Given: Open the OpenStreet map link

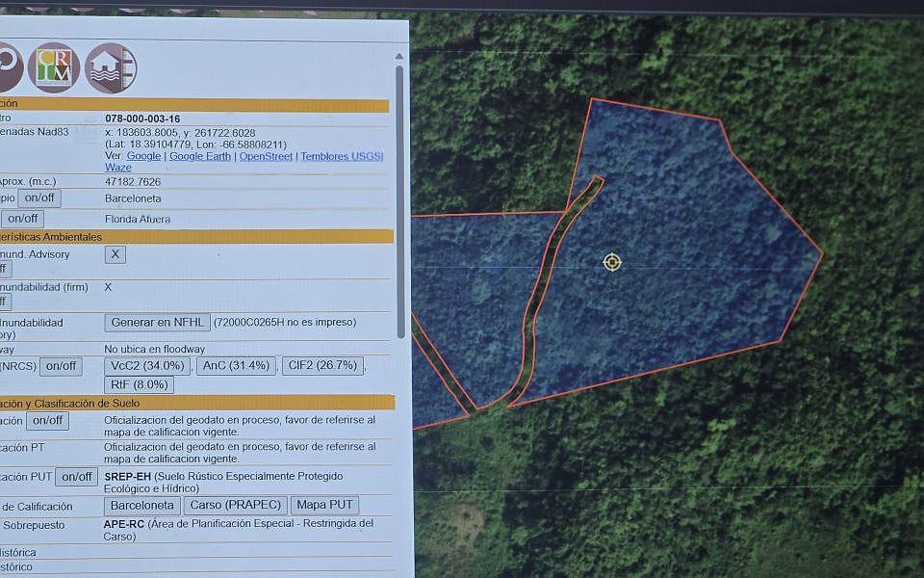Looking at the screenshot, I should (266, 156).
